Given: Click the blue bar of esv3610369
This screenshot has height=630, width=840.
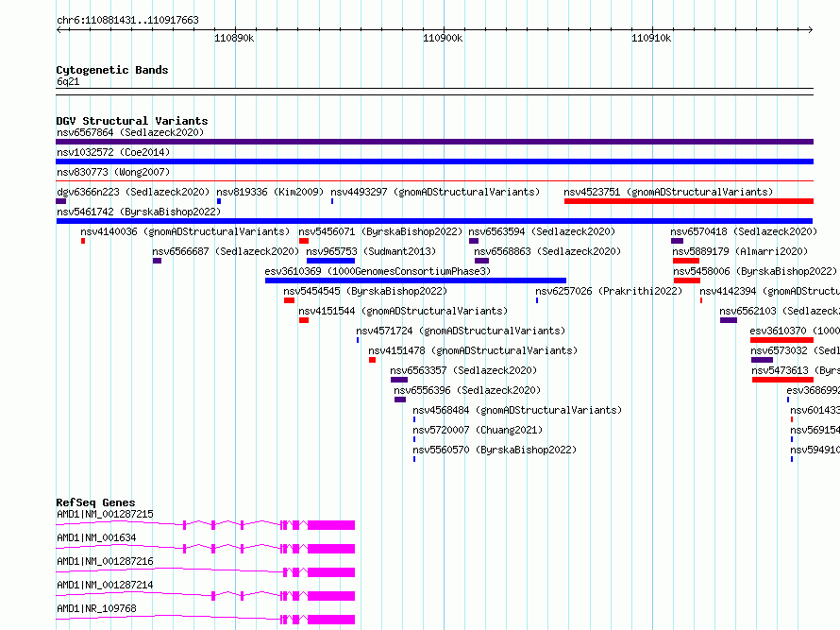Looking at the screenshot, I should click(415, 281).
